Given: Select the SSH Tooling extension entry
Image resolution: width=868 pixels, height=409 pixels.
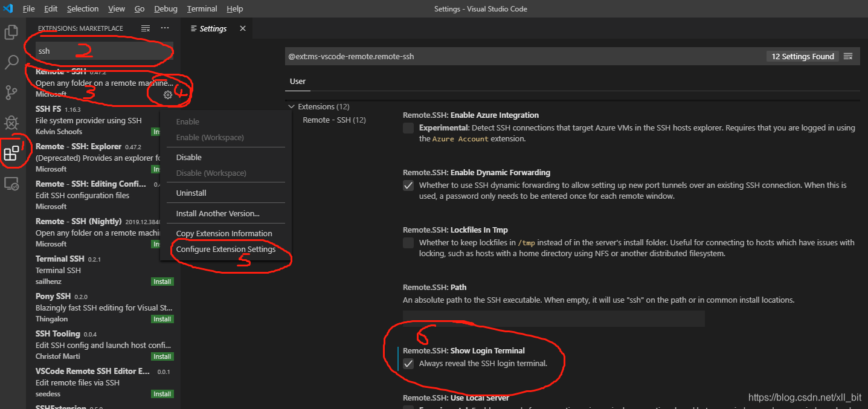Looking at the screenshot, I should (x=104, y=345).
